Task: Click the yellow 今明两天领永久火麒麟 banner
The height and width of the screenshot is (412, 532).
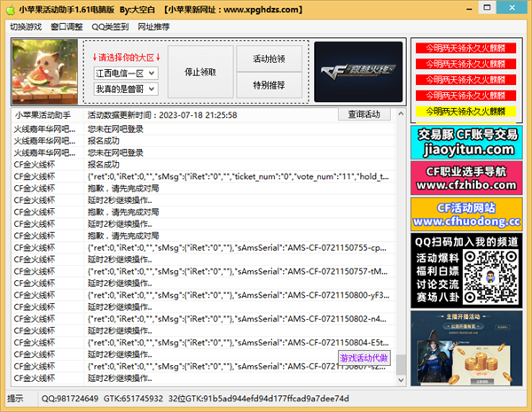Action: (x=466, y=113)
